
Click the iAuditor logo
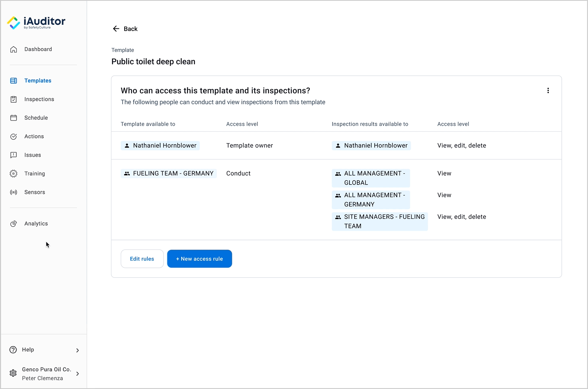[x=36, y=23]
